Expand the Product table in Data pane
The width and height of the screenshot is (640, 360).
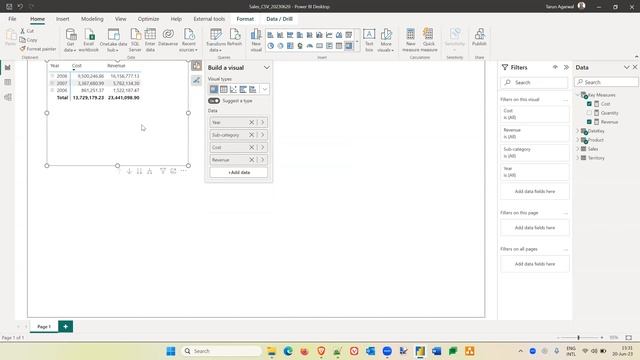(578, 140)
